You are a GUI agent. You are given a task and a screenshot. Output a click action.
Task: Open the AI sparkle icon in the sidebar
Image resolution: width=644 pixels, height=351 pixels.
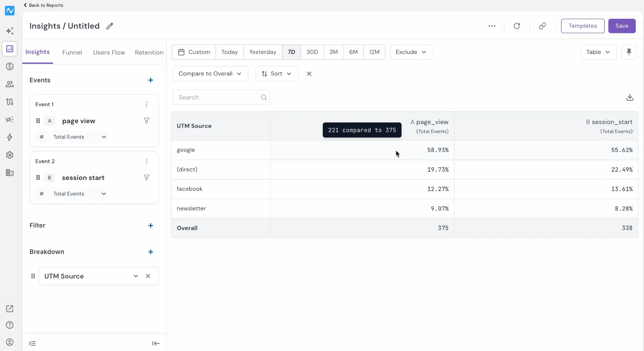click(10, 31)
